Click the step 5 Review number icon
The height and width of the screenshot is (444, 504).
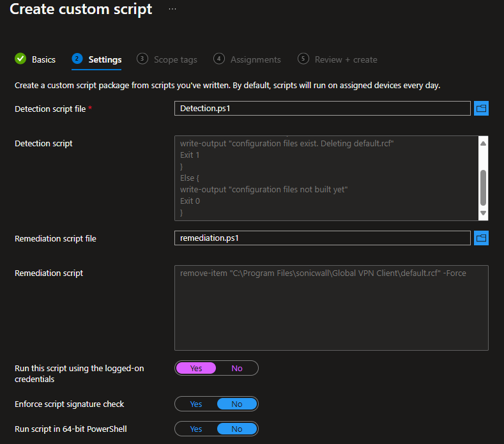click(303, 59)
